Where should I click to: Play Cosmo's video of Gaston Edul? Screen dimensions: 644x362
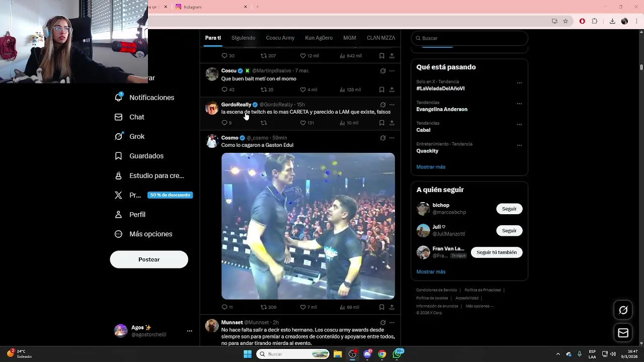pos(308,226)
